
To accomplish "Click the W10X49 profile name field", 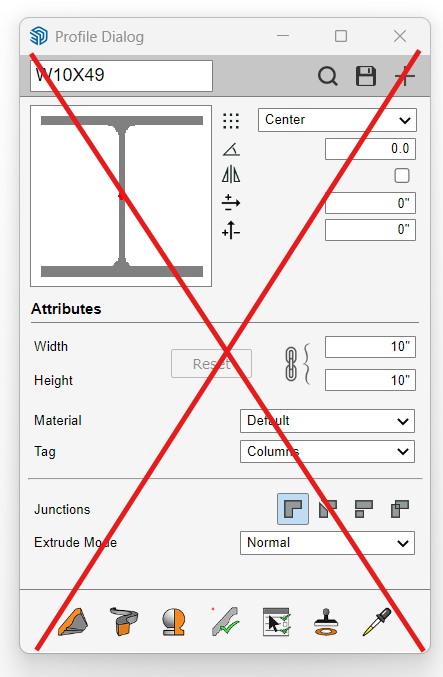I will 121,76.
